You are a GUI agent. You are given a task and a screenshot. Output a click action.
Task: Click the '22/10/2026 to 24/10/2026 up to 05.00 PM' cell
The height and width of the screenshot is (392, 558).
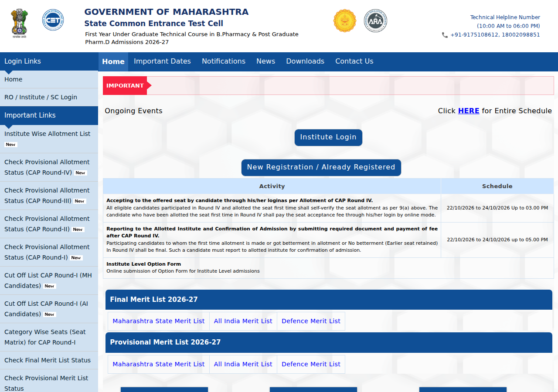click(x=497, y=240)
